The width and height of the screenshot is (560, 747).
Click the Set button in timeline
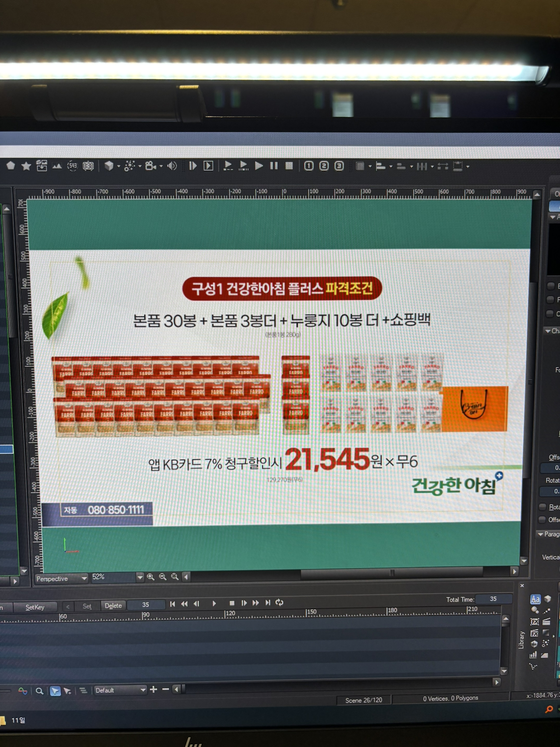(87, 606)
